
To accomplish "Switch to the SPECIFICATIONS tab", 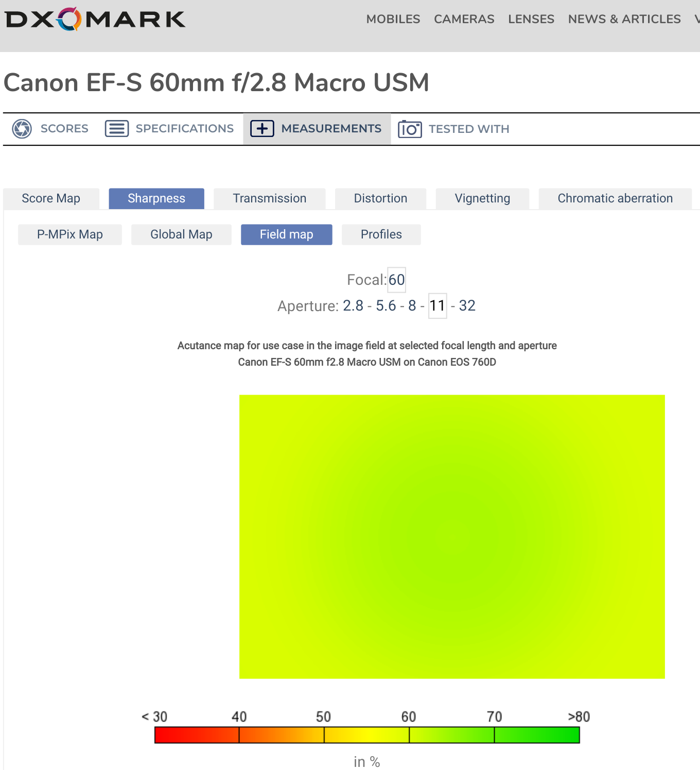I will (169, 129).
